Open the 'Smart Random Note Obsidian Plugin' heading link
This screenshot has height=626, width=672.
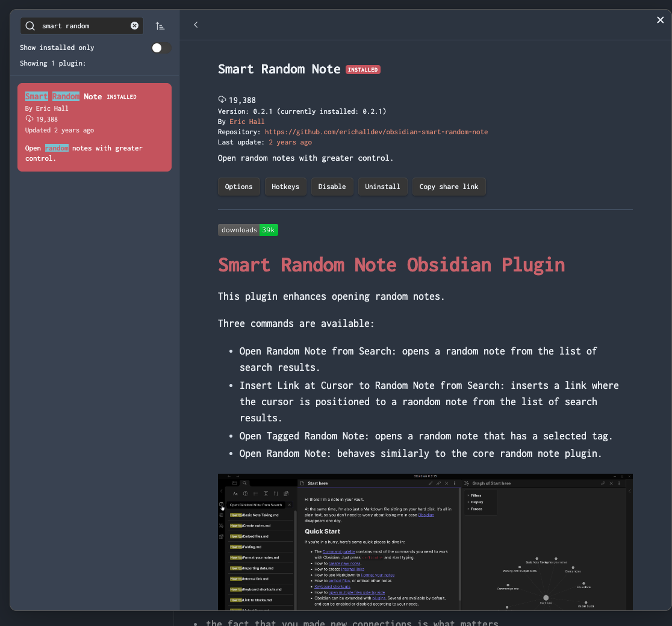point(391,264)
